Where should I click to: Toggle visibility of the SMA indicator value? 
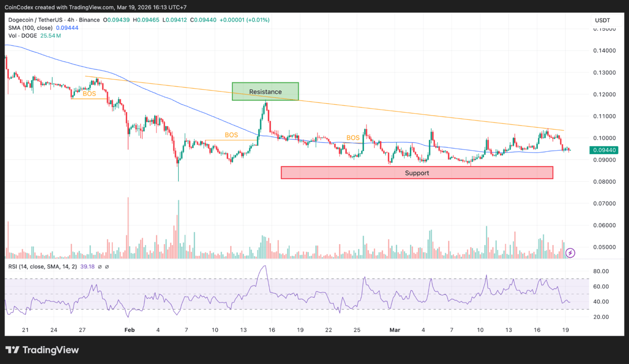coord(66,27)
